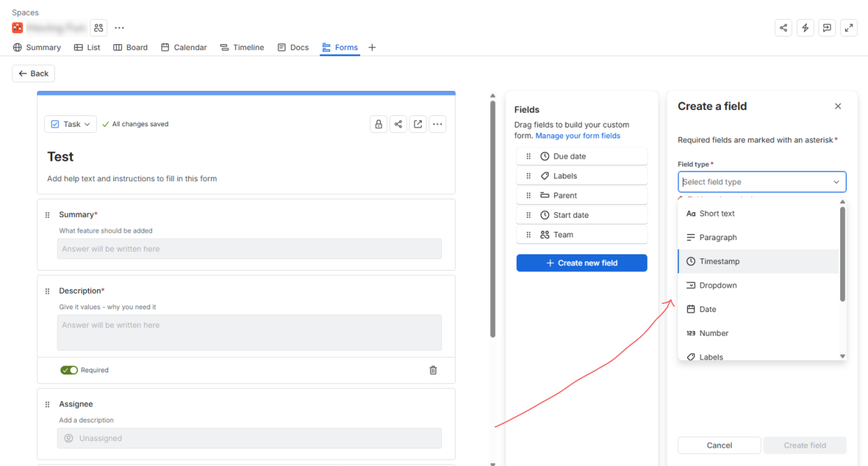This screenshot has height=466, width=868.
Task: Open the automation lightning bolt icon
Action: 805,28
